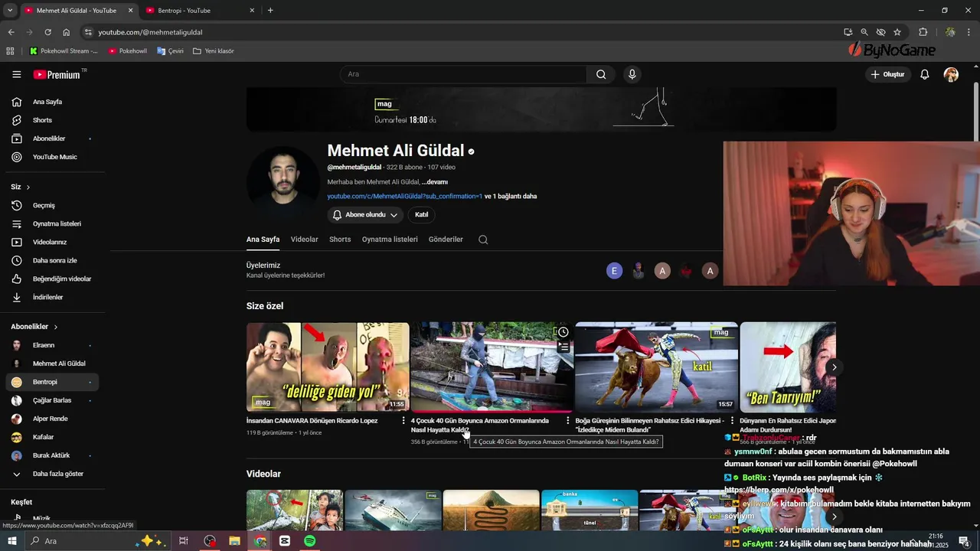Viewport: 980px width, 551px height.
Task: Start voice search with microphone icon
Action: [632, 74]
